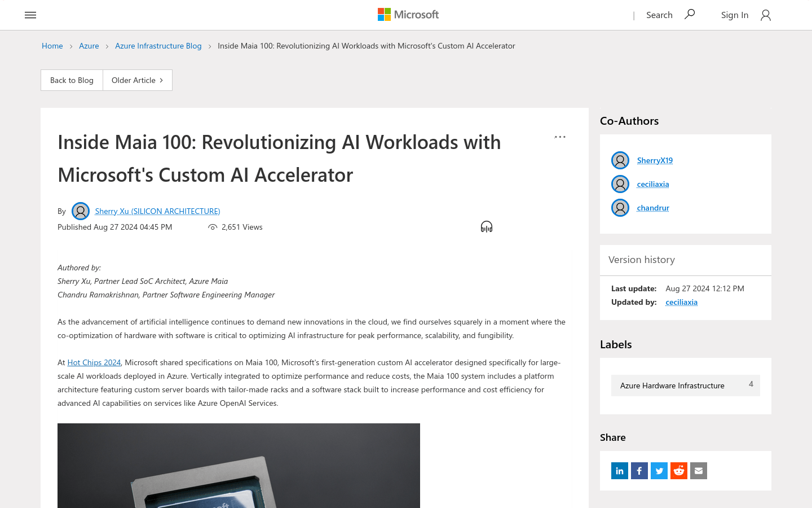This screenshot has width=812, height=508.
Task: Open the hamburger navigation menu
Action: [x=30, y=15]
